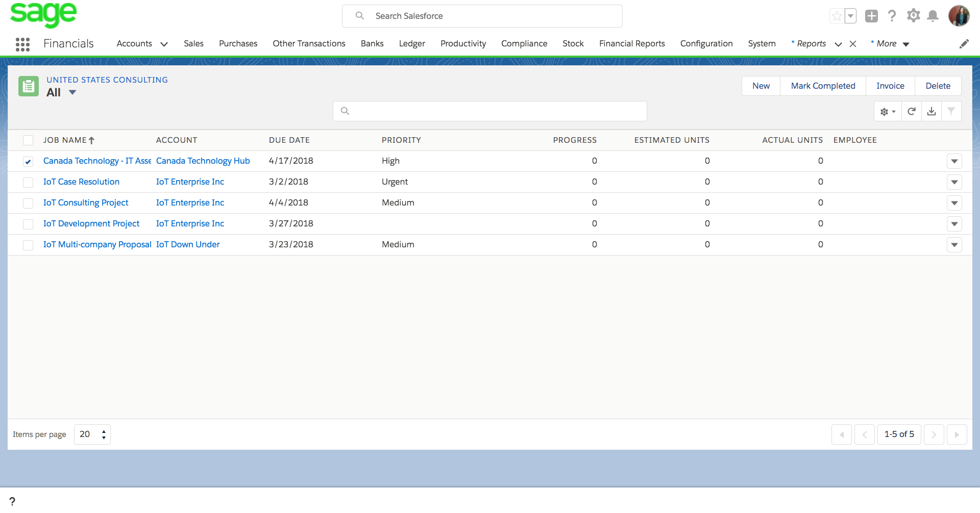This screenshot has height=513, width=980.
Task: Select the IoT Development Project row checkbox
Action: coord(28,224)
